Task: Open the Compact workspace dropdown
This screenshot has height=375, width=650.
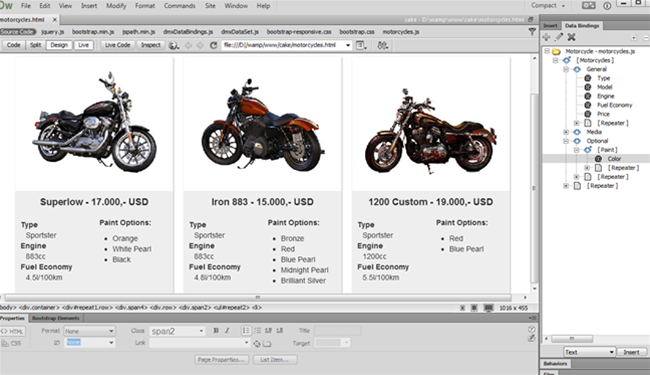Action: 548,5
